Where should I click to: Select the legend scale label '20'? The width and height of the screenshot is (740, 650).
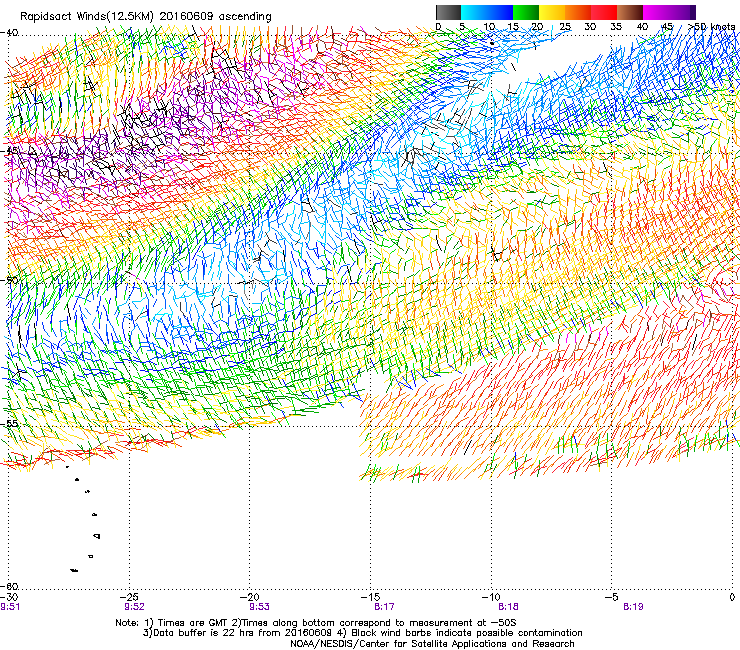(537, 27)
